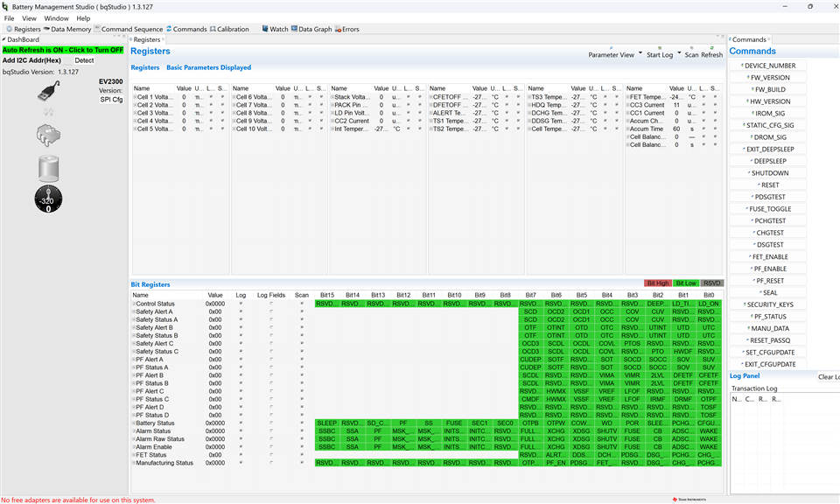Toggle Scan checkbox for FET Temperature row

coord(715,97)
